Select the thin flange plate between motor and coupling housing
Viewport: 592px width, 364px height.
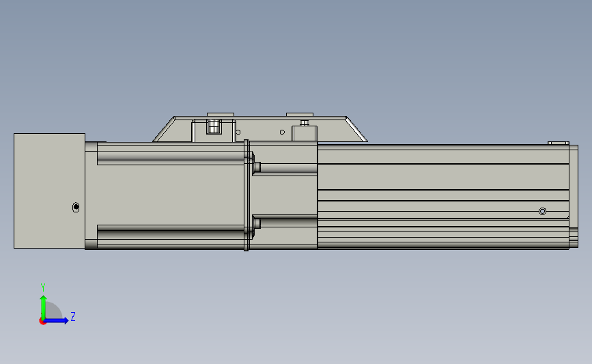246,195
